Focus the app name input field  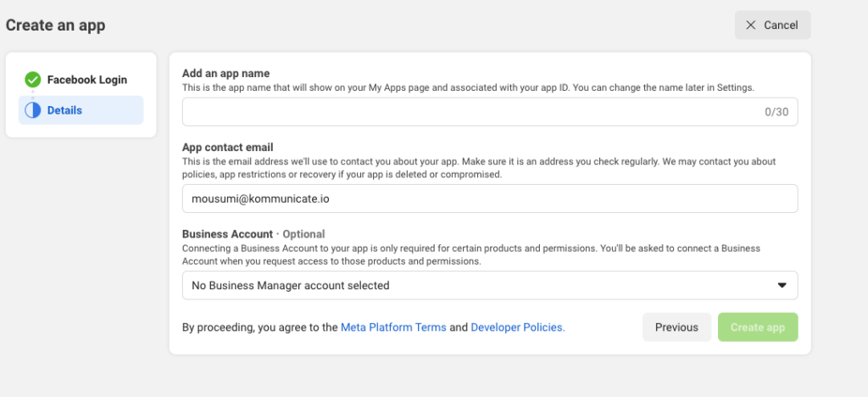pyautogui.click(x=490, y=112)
